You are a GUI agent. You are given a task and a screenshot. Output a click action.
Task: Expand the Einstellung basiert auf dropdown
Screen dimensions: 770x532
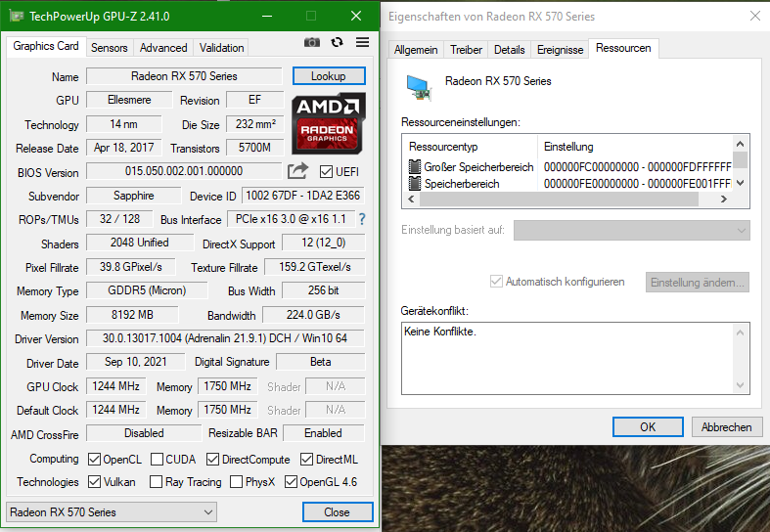click(631, 230)
